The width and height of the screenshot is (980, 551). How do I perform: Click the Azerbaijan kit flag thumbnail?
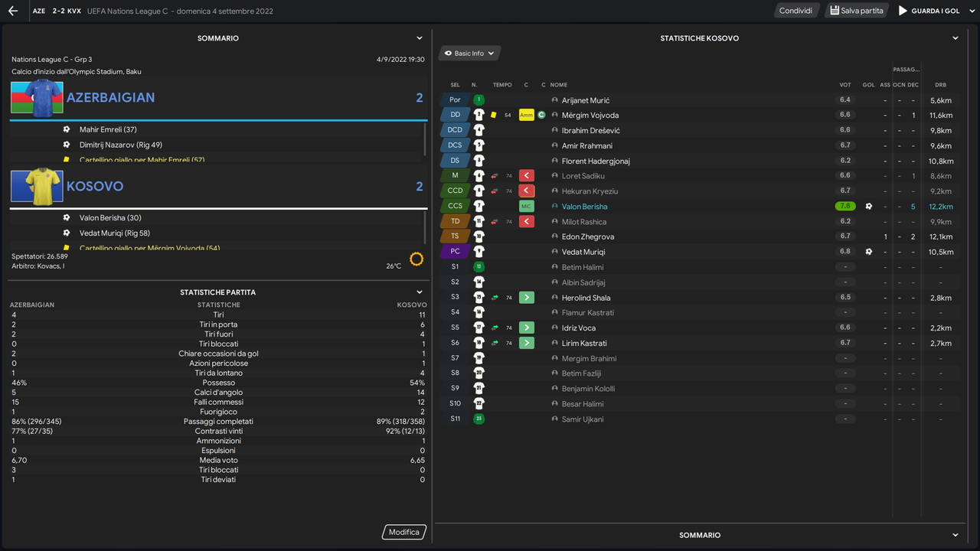37,98
